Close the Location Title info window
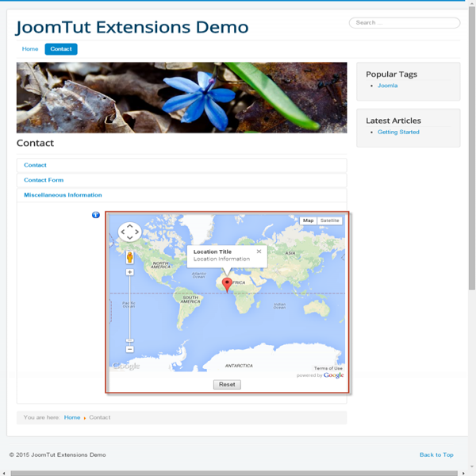The image size is (476, 476). tap(259, 251)
